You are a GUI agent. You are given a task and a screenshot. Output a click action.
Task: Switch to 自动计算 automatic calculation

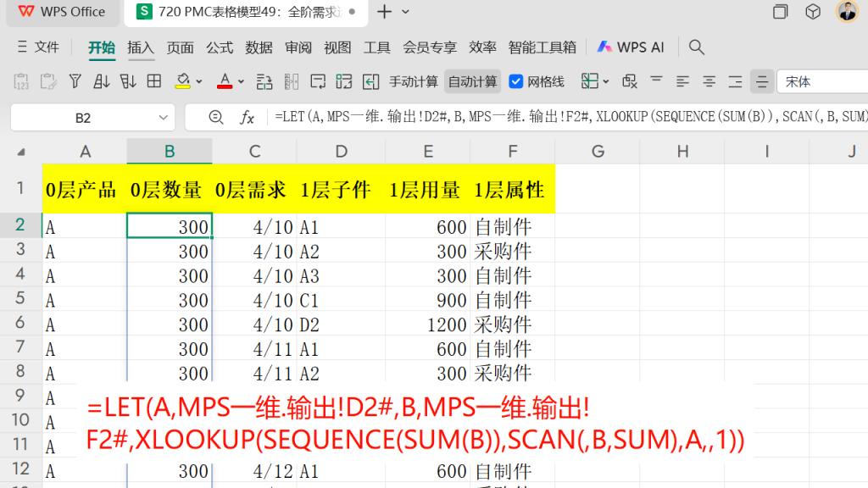click(472, 82)
